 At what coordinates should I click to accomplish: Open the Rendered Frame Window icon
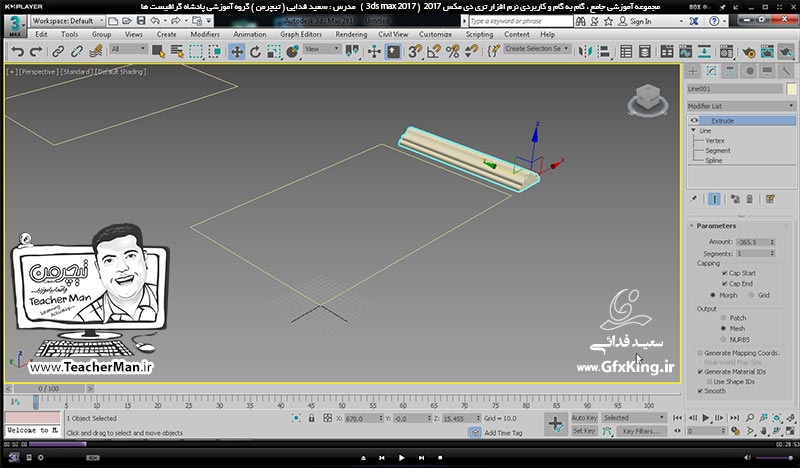click(x=767, y=52)
